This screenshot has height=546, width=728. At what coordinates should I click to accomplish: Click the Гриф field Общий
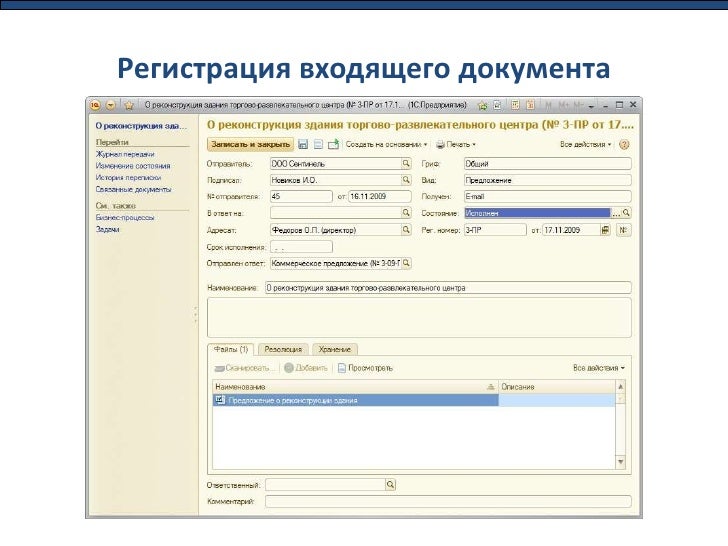coord(547,163)
